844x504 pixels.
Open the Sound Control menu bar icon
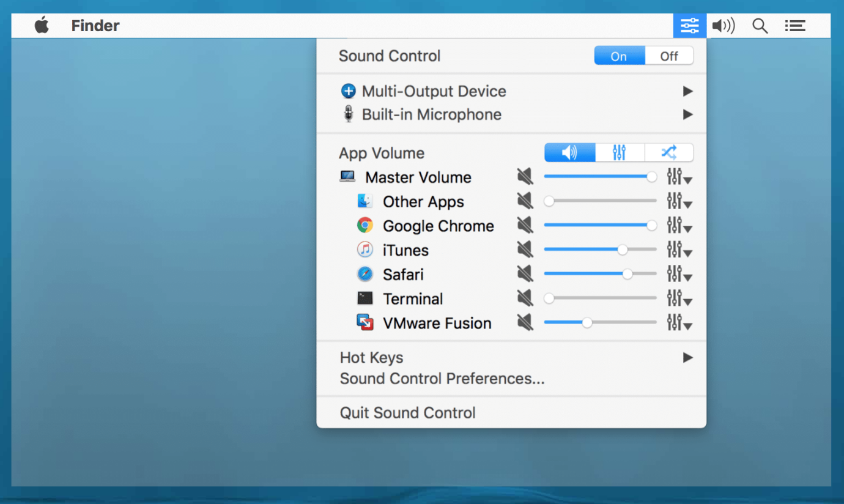pos(689,26)
